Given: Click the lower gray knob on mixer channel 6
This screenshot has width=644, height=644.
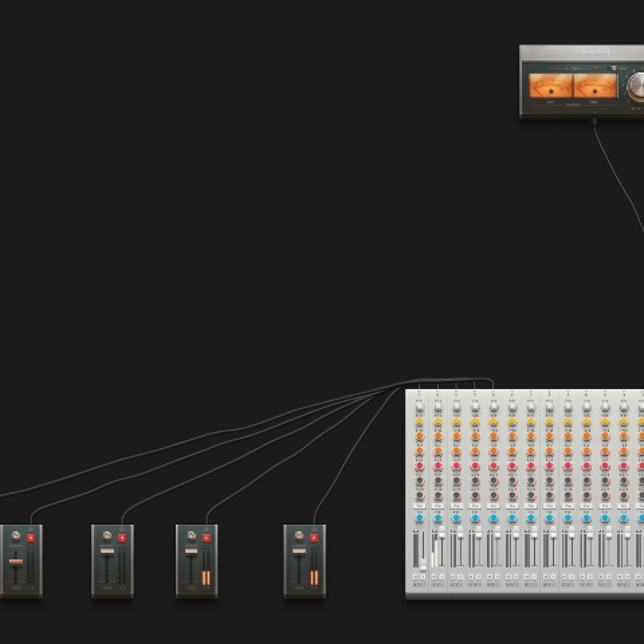Looking at the screenshot, I should (513, 496).
